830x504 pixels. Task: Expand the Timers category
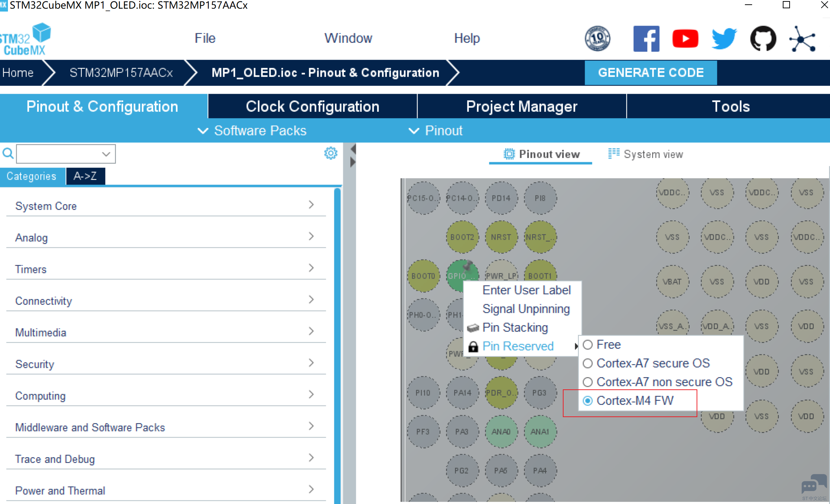(x=166, y=269)
